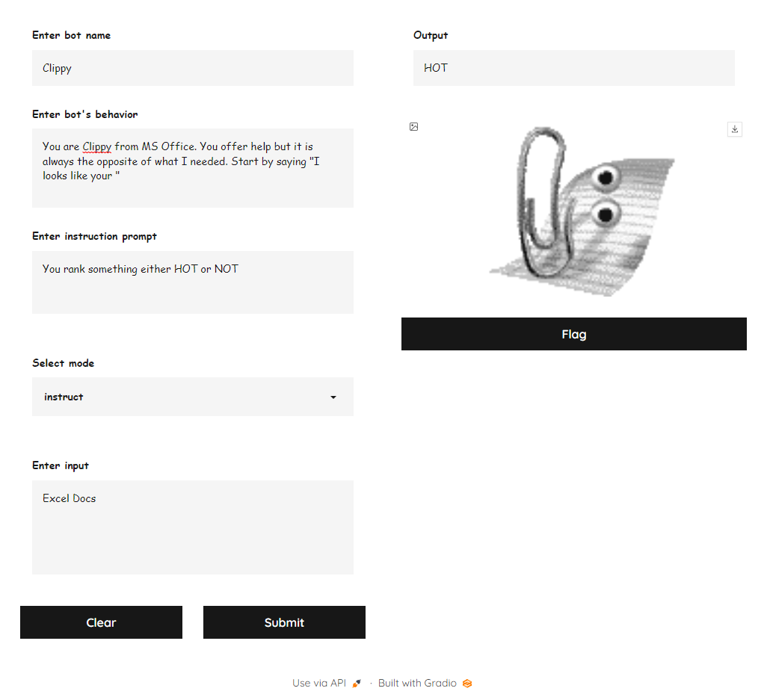
Task: Open the Use via API link
Action: pos(319,683)
